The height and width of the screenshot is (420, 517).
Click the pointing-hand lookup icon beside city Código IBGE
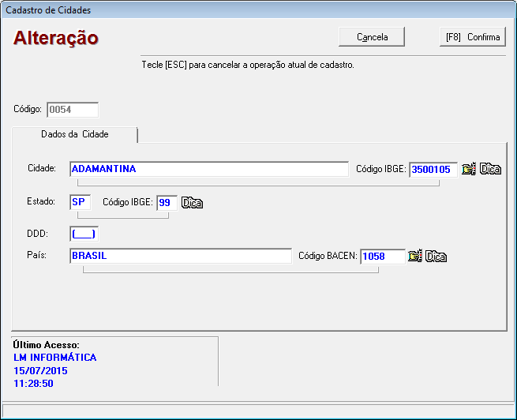[x=469, y=169]
